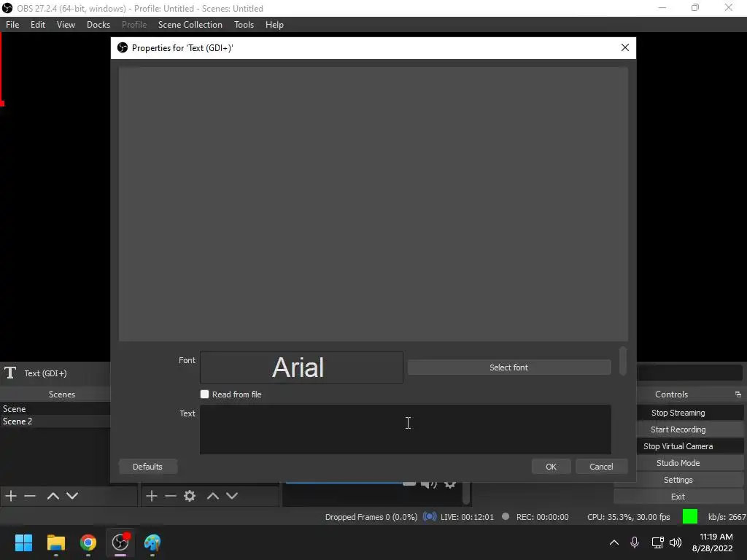This screenshot has height=560, width=747.
Task: Toggle Stop Streaming in Controls
Action: pos(678,413)
